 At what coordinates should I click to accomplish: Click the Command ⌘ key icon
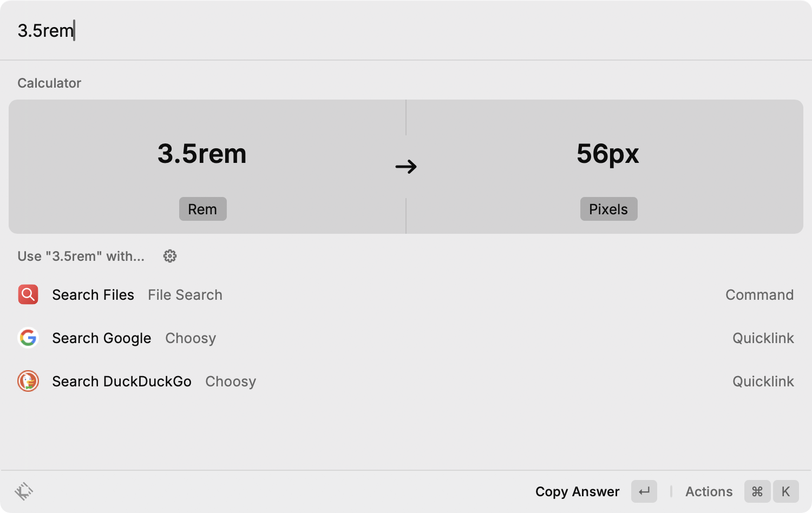[x=757, y=491]
